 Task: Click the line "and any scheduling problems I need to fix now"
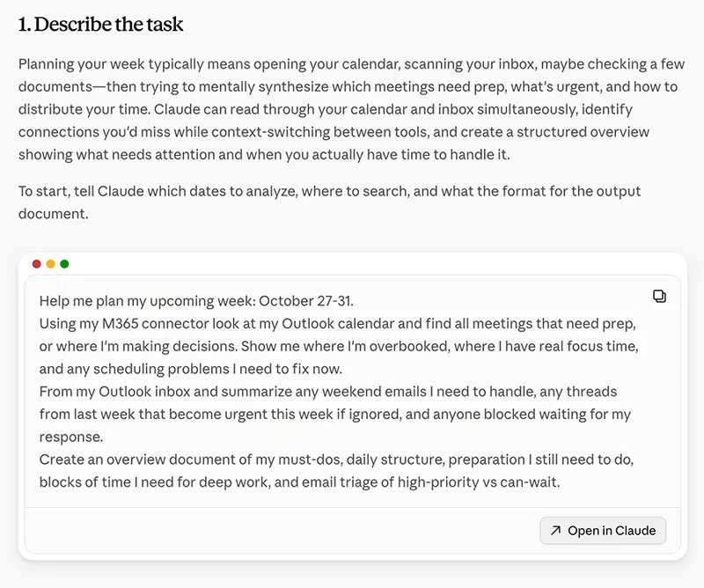click(x=191, y=369)
